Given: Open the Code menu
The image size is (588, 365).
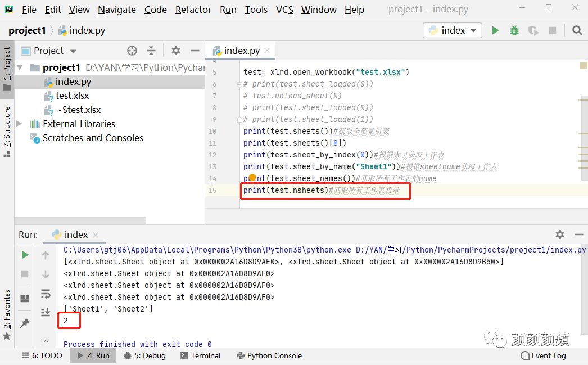Looking at the screenshot, I should [x=156, y=10].
